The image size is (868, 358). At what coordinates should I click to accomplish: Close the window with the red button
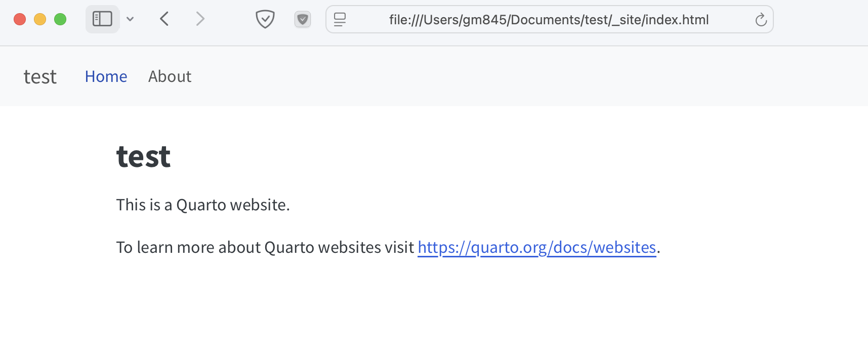20,19
